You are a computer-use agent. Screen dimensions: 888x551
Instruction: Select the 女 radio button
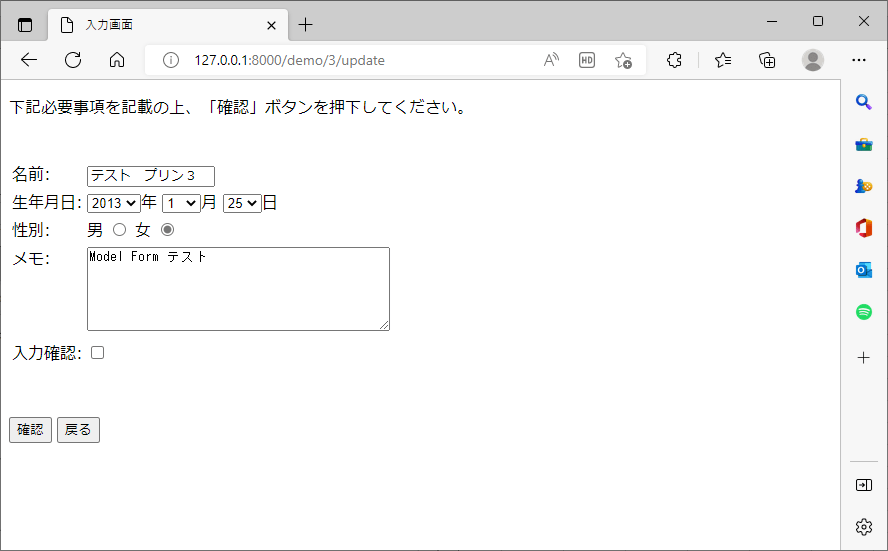tap(168, 230)
